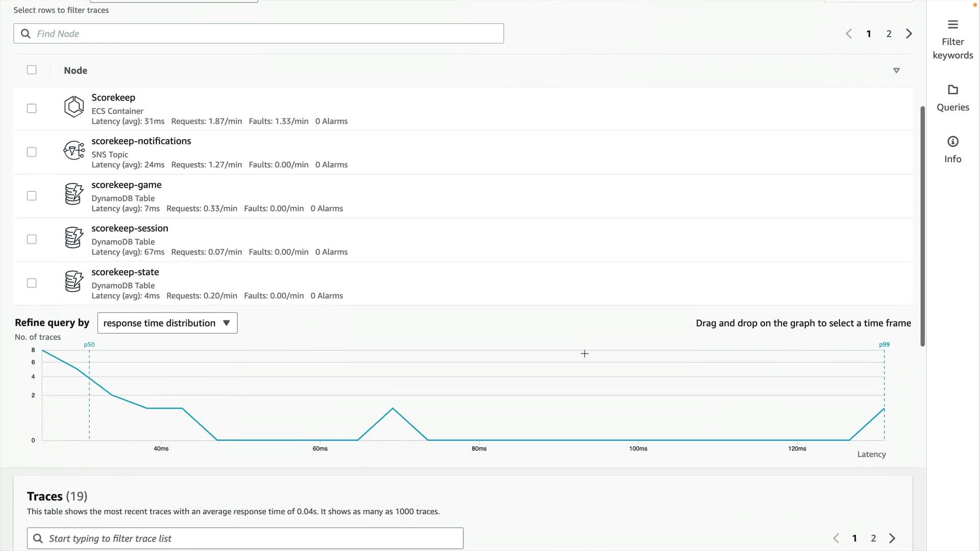Click the Node column sort arrow
The height and width of the screenshot is (551, 980).
(896, 70)
